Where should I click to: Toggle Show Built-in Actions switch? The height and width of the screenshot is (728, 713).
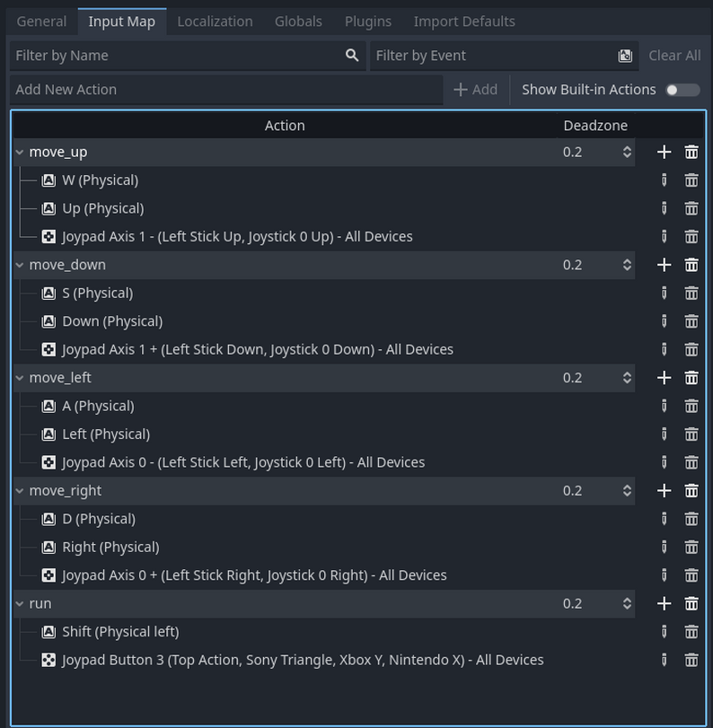click(x=682, y=90)
